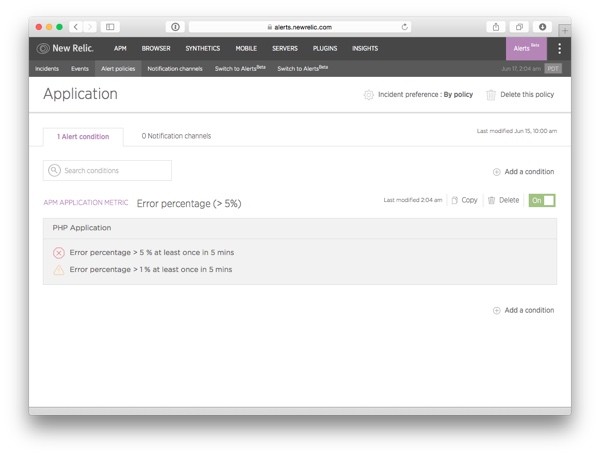Select the Alerts Beta header tab
The width and height of the screenshot is (600, 457).
526,49
